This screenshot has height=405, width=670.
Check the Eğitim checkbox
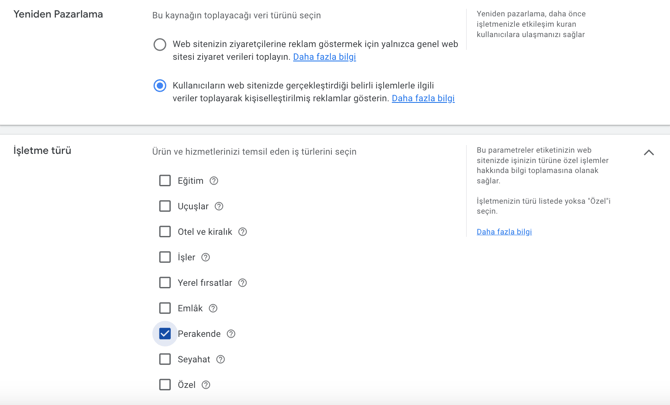pos(165,181)
